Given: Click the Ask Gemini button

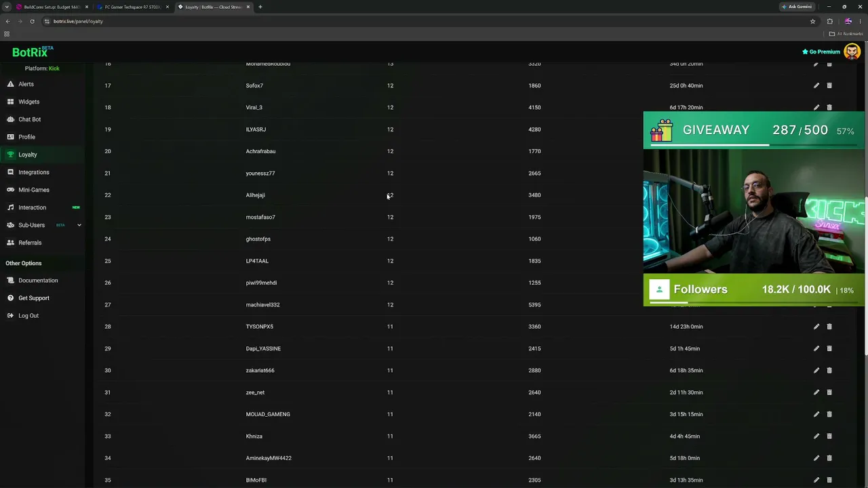Looking at the screenshot, I should point(797,7).
